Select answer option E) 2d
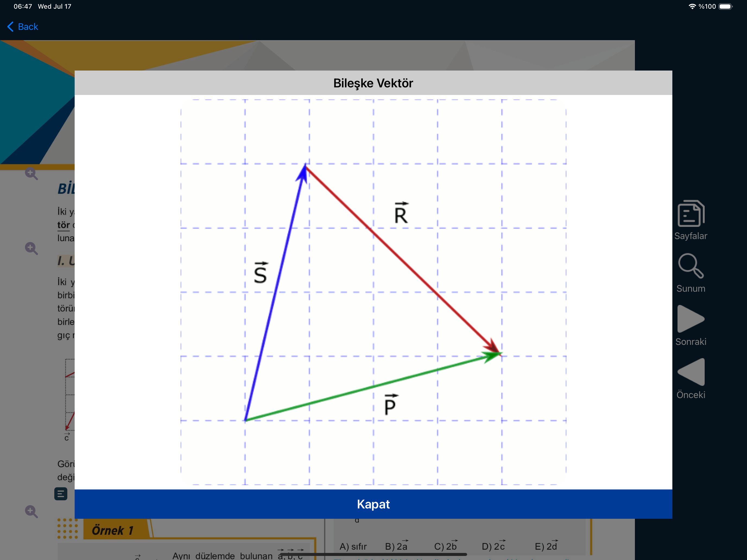 point(546,546)
